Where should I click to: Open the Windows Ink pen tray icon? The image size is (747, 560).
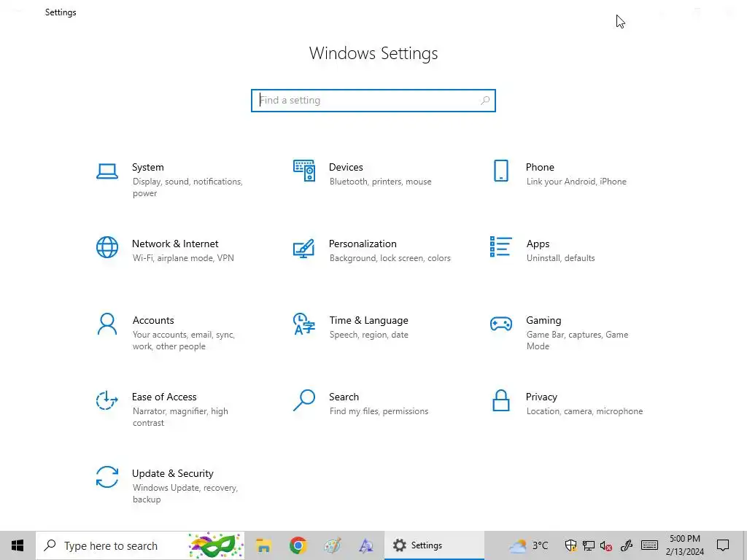point(626,545)
